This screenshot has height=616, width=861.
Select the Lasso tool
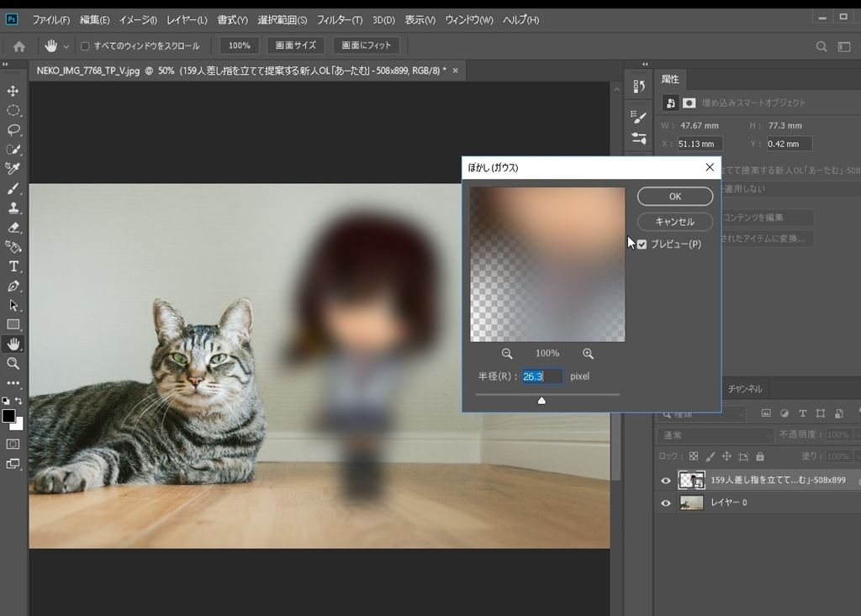click(13, 129)
